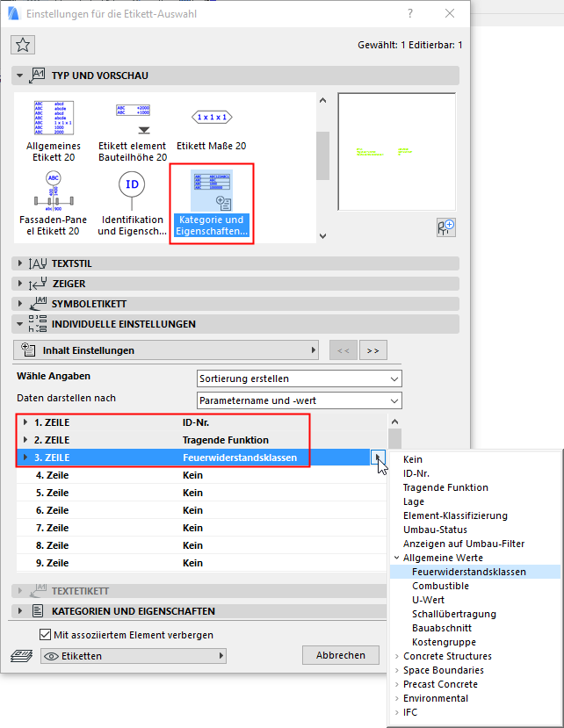
Task: Open the Parametername und -wert dropdown
Action: point(300,400)
